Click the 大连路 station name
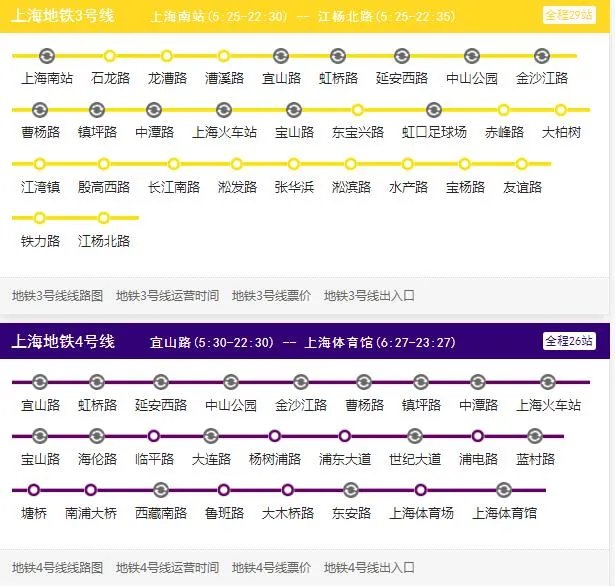The image size is (615, 586). coord(211,459)
